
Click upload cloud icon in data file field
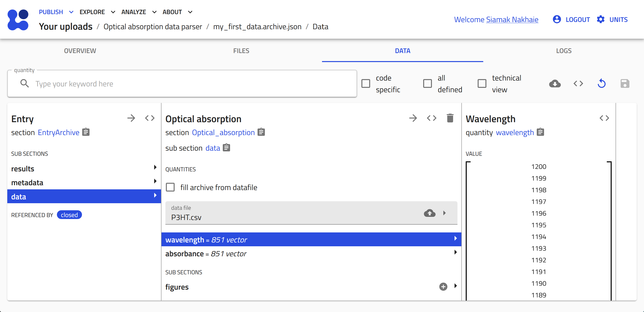[429, 213]
